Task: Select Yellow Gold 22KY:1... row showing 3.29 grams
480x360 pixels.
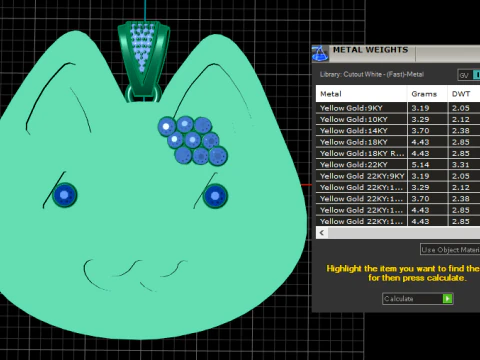Action: pyautogui.click(x=398, y=187)
